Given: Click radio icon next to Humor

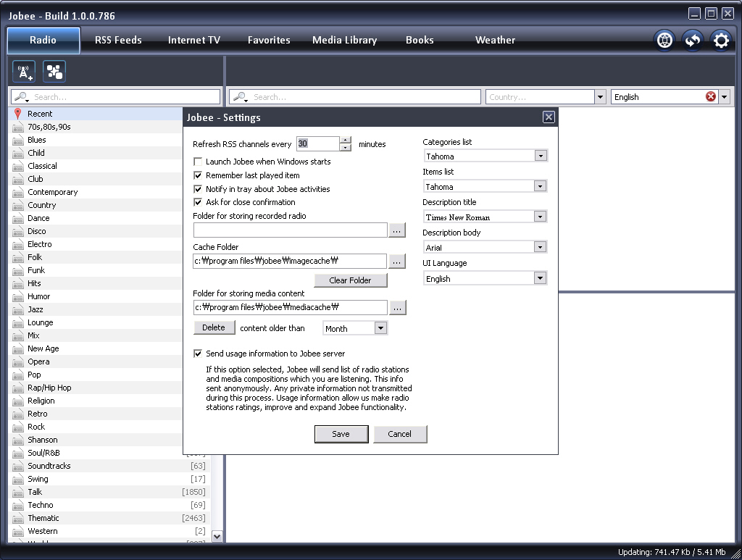Looking at the screenshot, I should tap(17, 296).
